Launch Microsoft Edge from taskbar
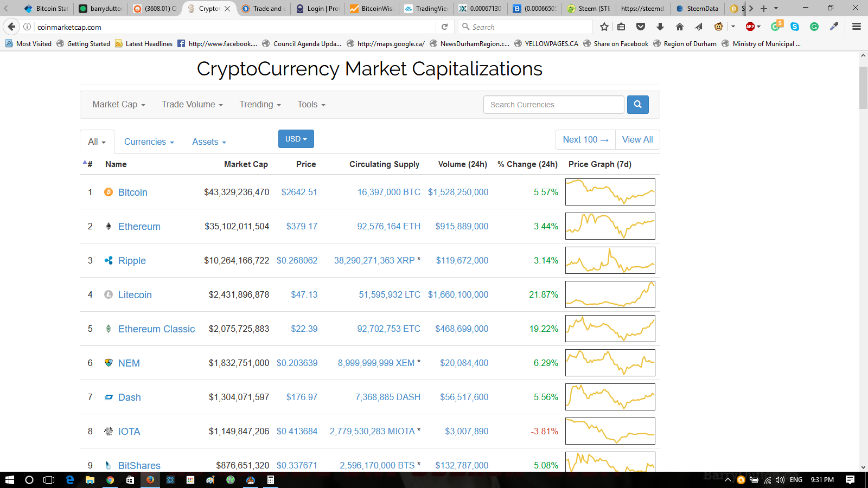 (70, 480)
